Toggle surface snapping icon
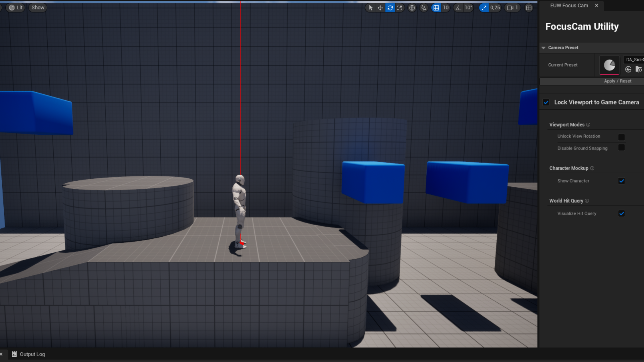 pos(424,8)
